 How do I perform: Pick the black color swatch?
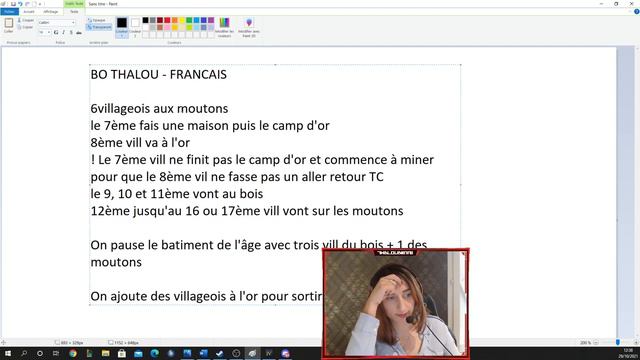(x=145, y=20)
